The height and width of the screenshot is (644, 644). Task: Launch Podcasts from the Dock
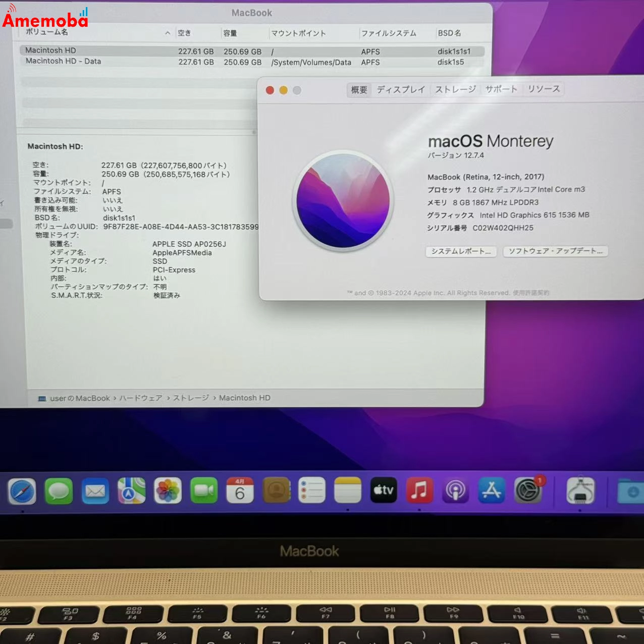click(456, 491)
